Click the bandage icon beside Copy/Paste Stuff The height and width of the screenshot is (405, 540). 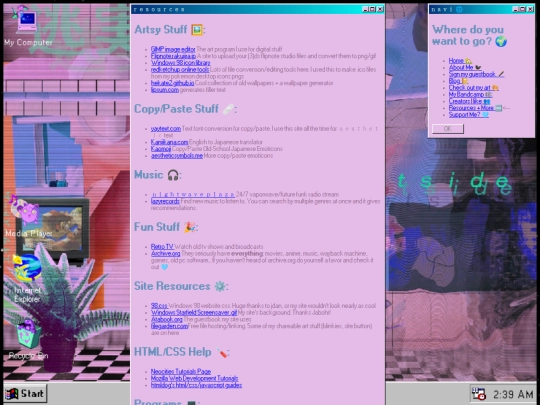tap(228, 110)
